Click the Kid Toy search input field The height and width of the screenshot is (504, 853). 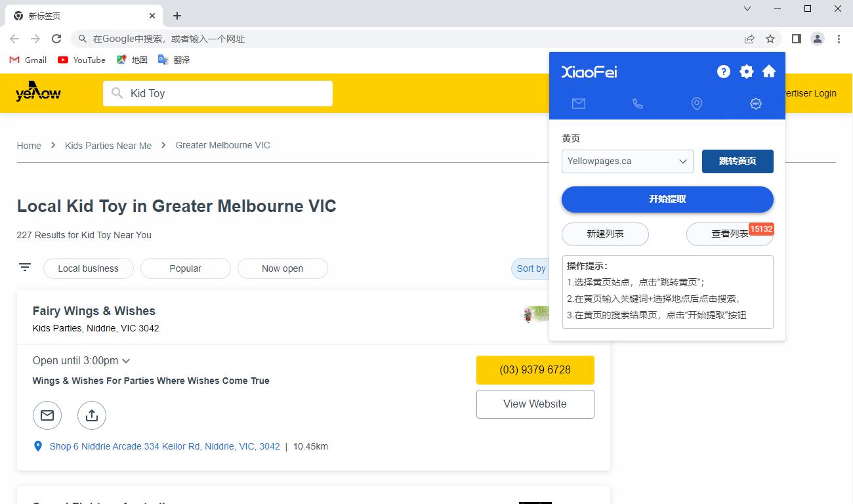coord(217,93)
